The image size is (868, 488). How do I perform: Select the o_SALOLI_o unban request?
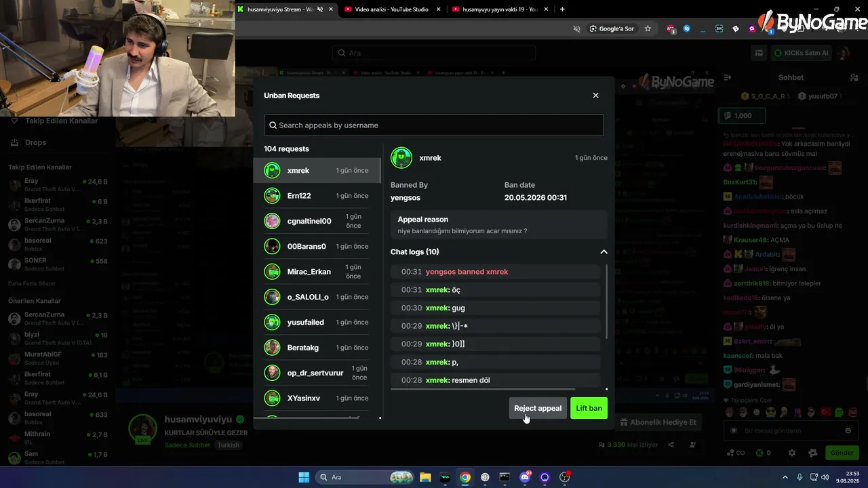(317, 297)
